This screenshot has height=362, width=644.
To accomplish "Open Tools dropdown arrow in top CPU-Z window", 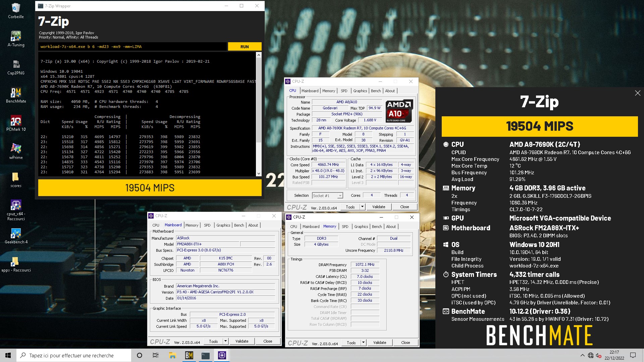I will tap(362, 207).
